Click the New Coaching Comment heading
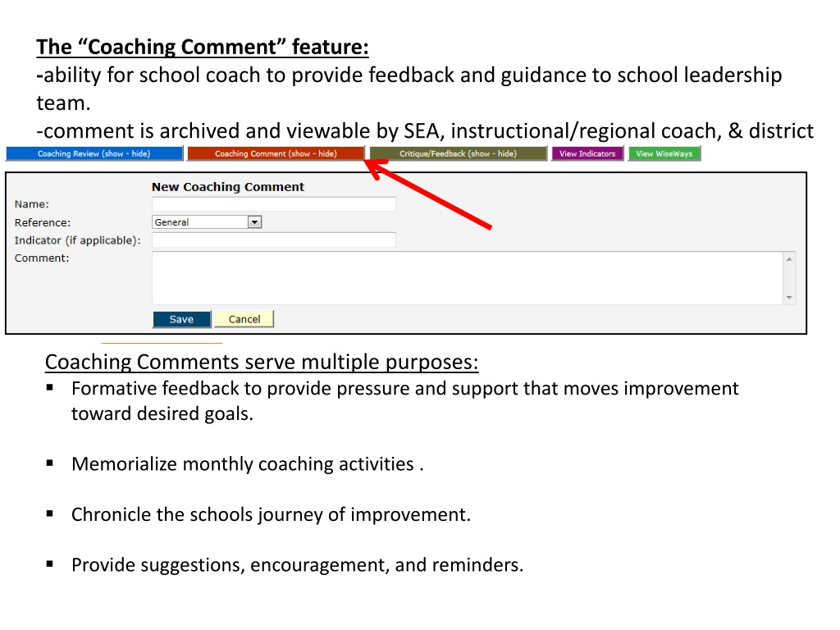Image resolution: width=840 pixels, height=630 pixels. tap(228, 187)
